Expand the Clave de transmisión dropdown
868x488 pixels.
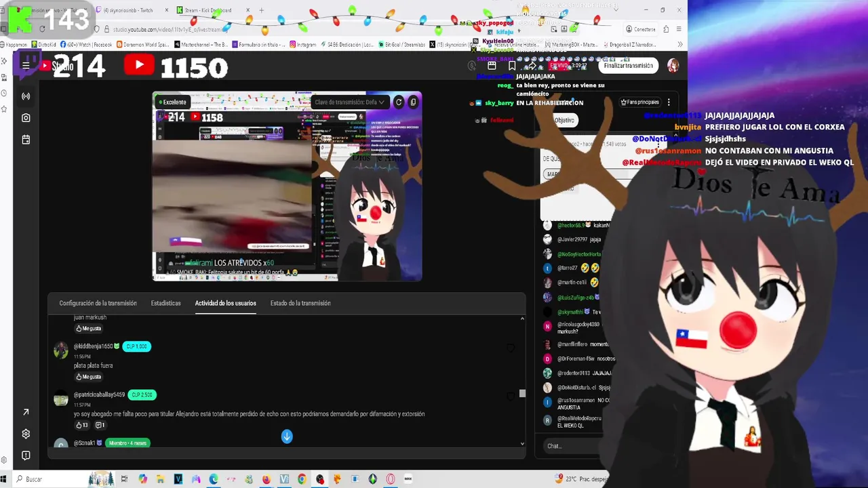click(x=350, y=102)
